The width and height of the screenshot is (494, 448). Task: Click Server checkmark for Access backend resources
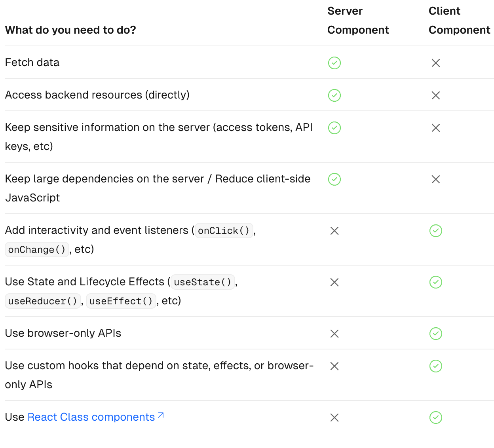click(x=334, y=95)
